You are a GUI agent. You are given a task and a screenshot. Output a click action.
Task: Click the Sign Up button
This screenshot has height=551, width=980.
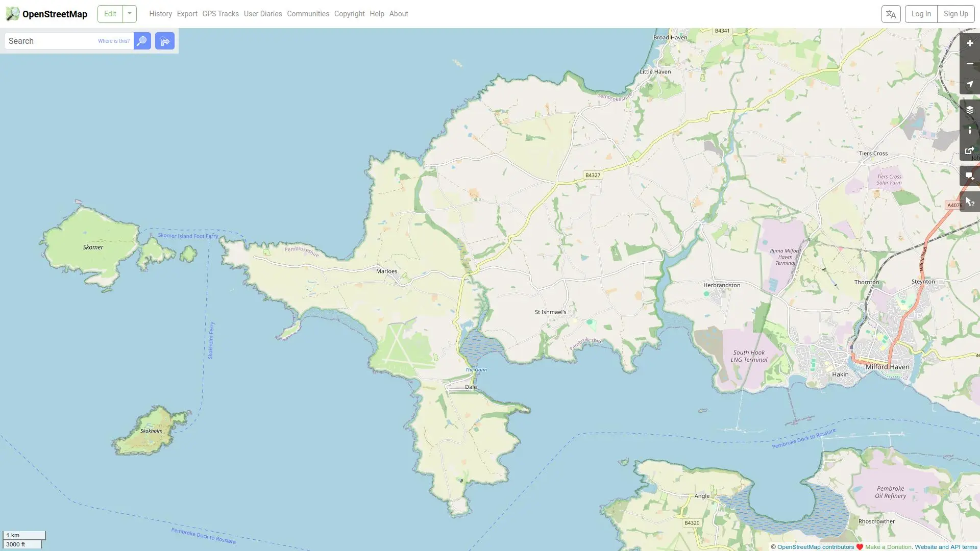(x=955, y=14)
